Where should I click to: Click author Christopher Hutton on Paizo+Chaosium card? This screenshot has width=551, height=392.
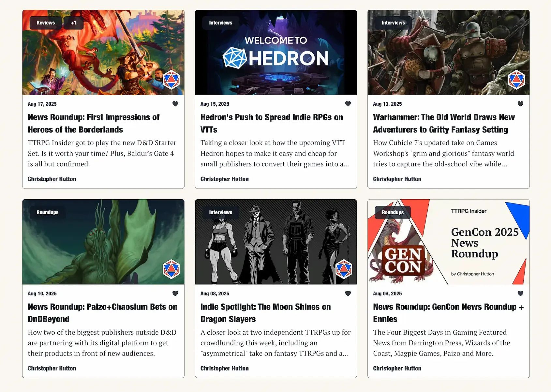52,369
